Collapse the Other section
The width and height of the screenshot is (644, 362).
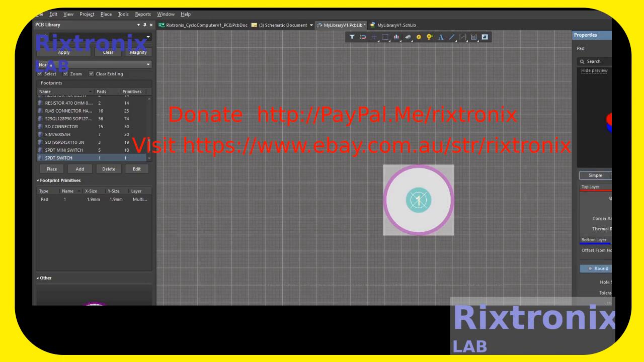coord(38,278)
